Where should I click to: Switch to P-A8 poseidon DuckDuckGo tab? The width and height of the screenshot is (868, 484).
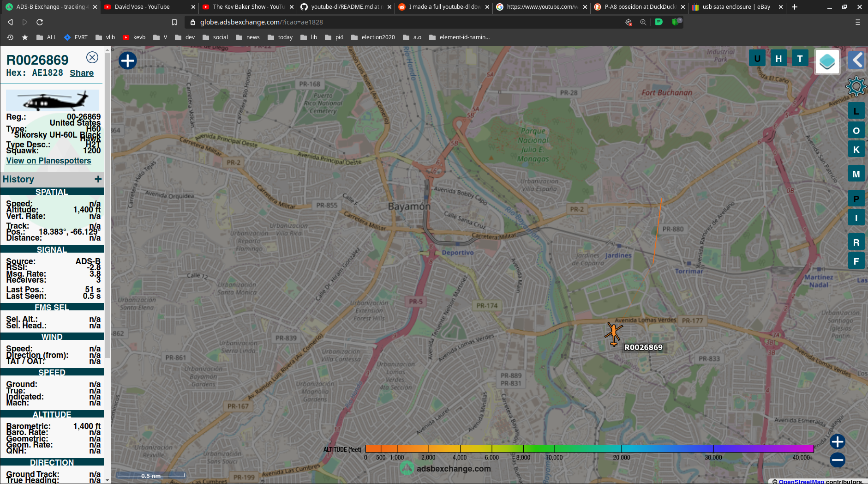click(640, 7)
